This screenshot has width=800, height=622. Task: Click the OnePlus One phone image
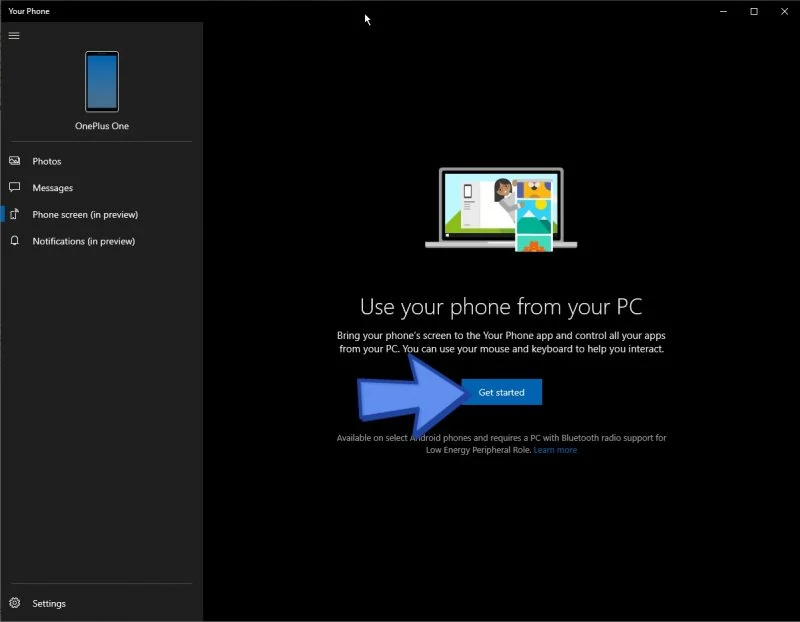(x=102, y=81)
